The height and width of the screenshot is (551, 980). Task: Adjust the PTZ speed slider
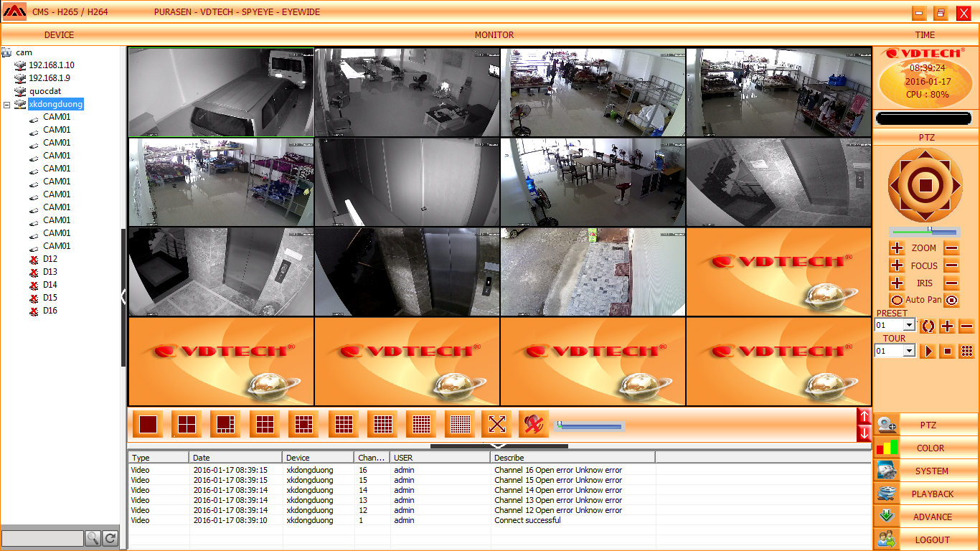point(924,232)
